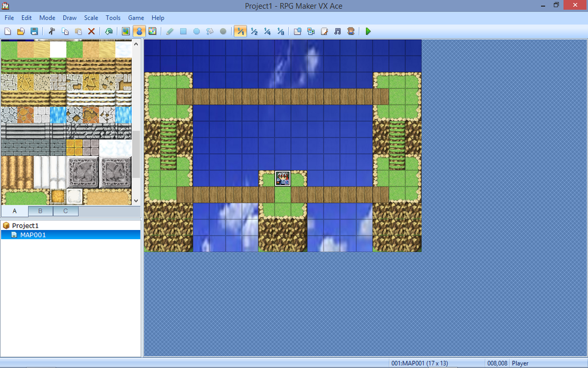Viewport: 588px width, 368px height.
Task: Save the project using the floppy disk icon
Action: (x=34, y=31)
